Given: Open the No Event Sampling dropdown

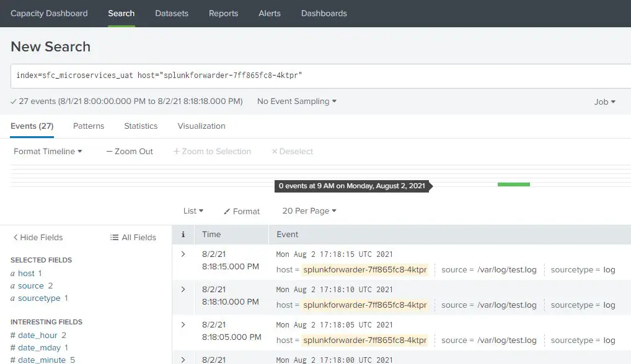Looking at the screenshot, I should tap(297, 102).
